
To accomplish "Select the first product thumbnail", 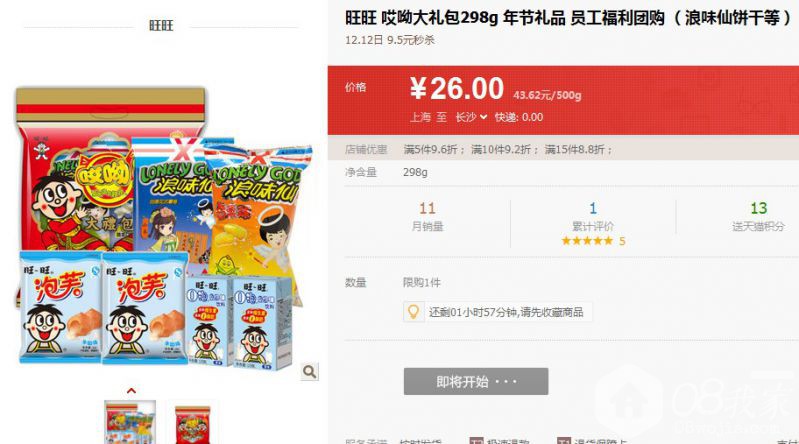I will pos(130,422).
